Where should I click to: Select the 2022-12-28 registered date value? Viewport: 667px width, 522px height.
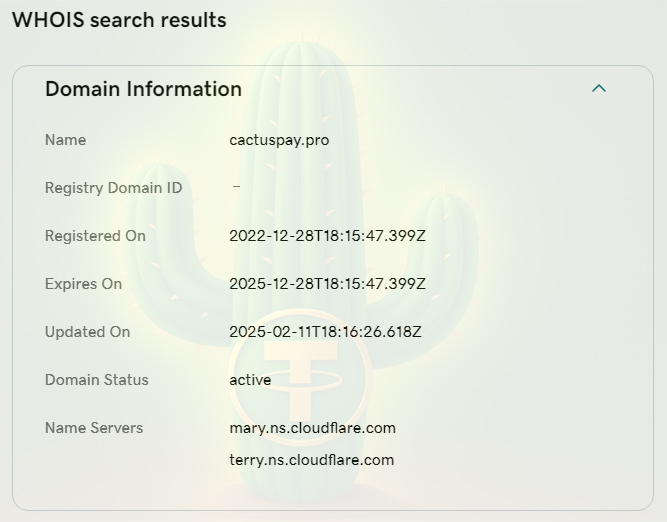click(x=327, y=236)
